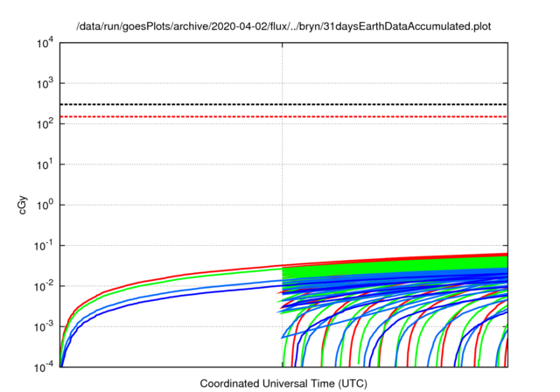Click the black dashed threshold line
560x392 pixels.
point(283,104)
